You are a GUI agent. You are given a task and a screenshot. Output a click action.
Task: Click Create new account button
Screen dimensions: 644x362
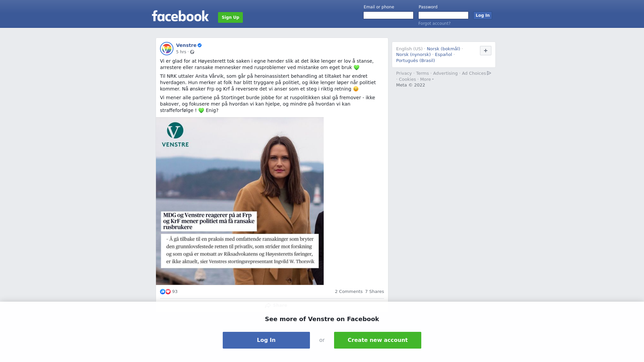click(x=378, y=340)
